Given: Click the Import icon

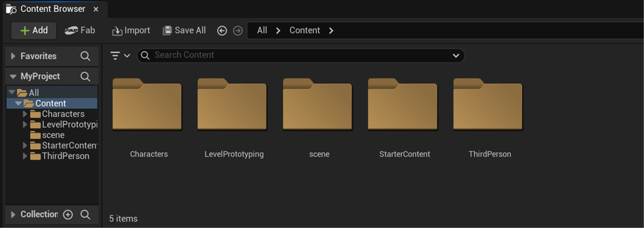Looking at the screenshot, I should (117, 30).
